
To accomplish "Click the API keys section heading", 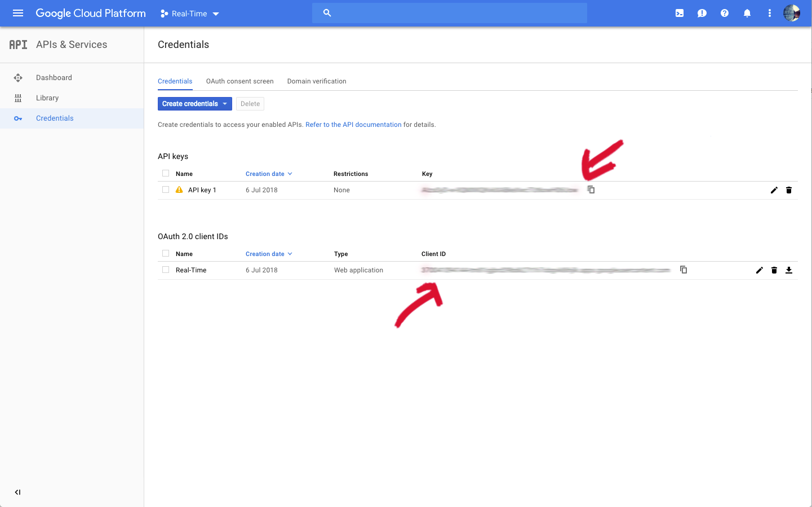I will (173, 156).
